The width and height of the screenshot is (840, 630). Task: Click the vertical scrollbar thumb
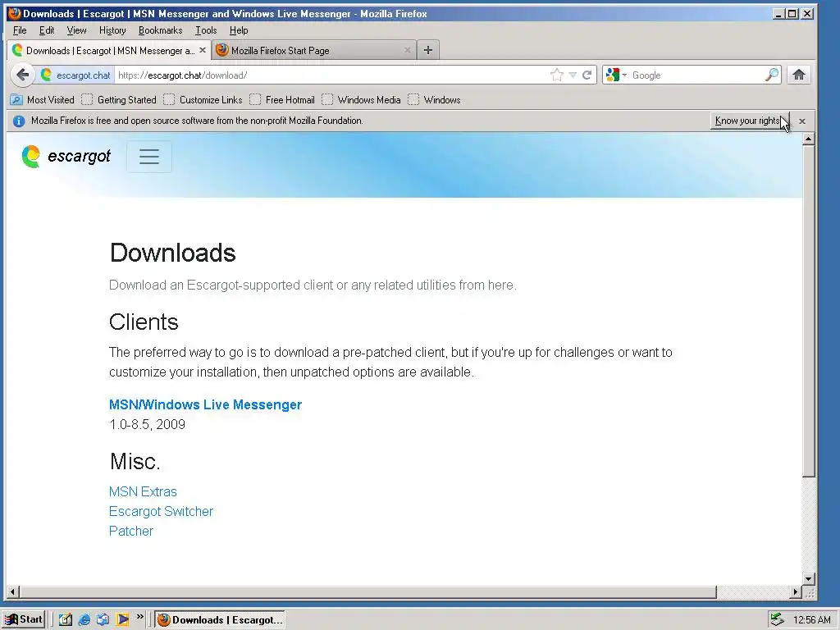(809, 311)
